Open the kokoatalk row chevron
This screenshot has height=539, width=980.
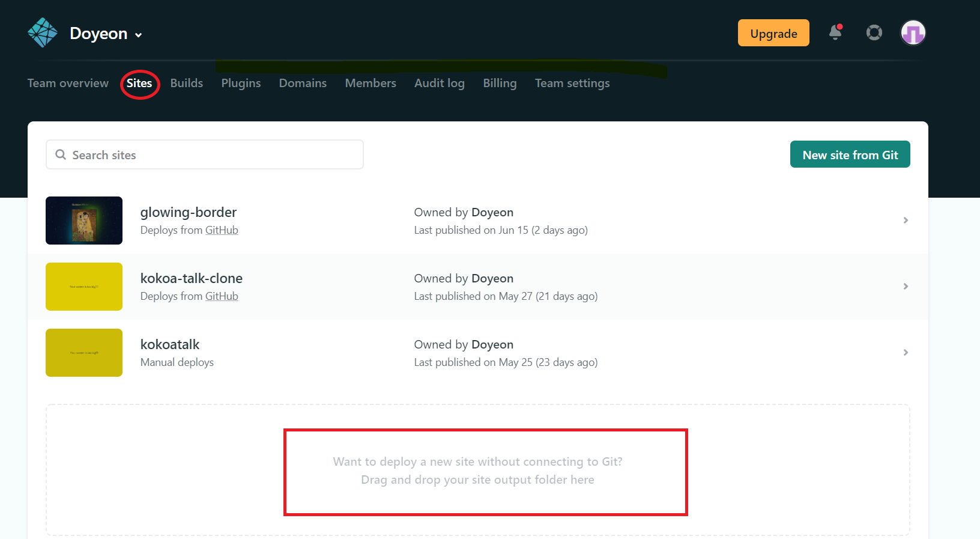pyautogui.click(x=906, y=353)
